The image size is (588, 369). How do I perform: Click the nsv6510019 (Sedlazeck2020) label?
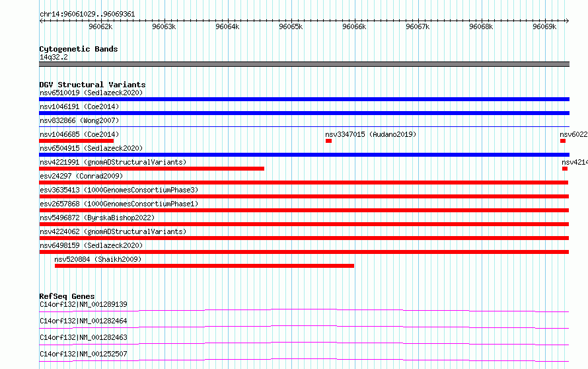(x=91, y=93)
